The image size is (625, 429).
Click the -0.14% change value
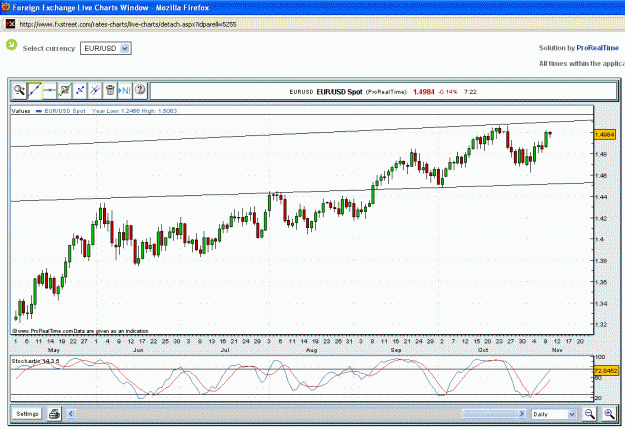click(x=448, y=92)
